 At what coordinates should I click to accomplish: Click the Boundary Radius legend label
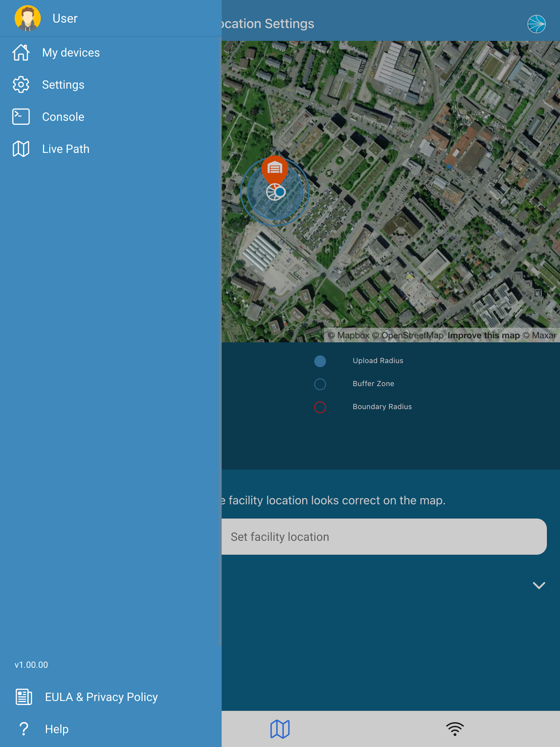point(382,407)
